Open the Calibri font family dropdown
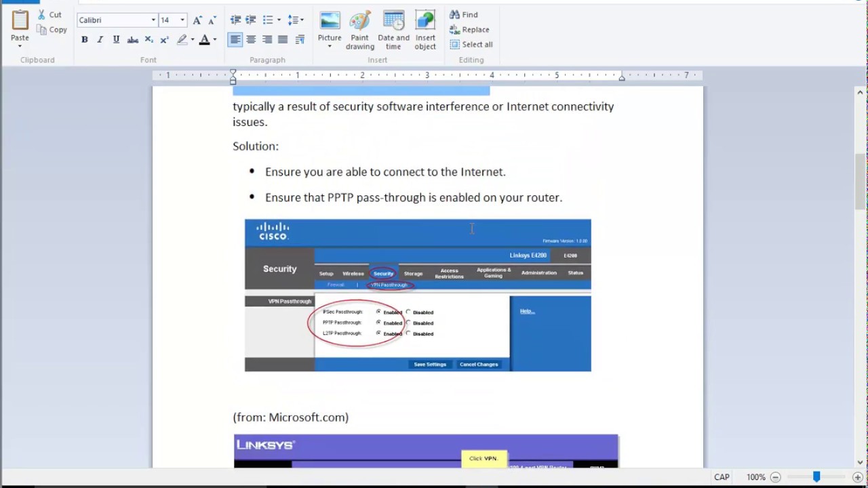Screen dimensions: 868x488 coord(153,20)
